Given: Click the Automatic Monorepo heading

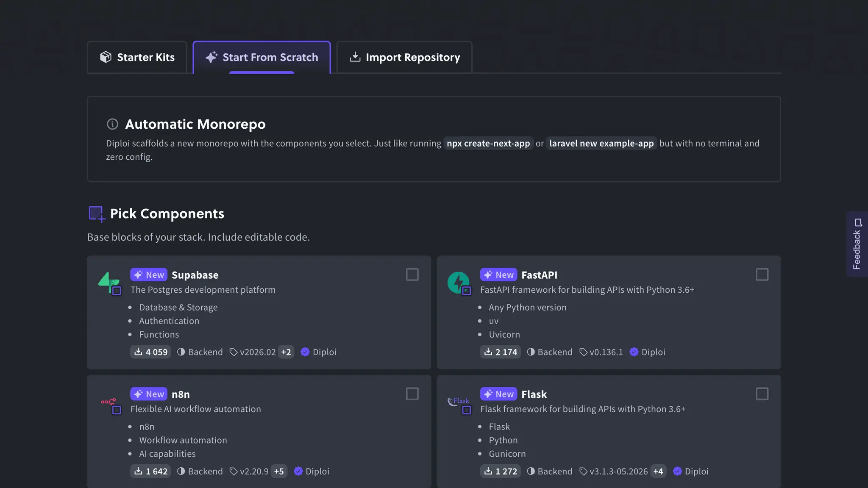Looking at the screenshot, I should pyautogui.click(x=195, y=124).
